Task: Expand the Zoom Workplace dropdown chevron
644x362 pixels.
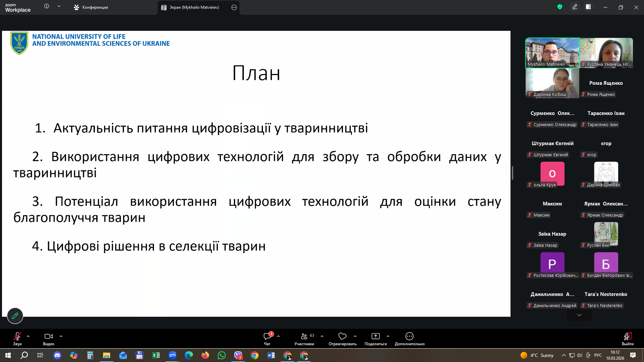Action: [x=59, y=6]
